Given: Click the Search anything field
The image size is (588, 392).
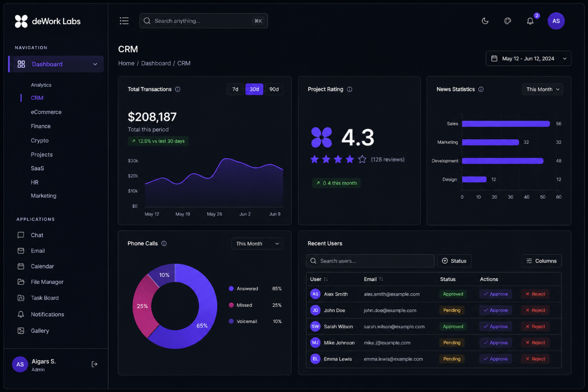Looking at the screenshot, I should [x=204, y=21].
